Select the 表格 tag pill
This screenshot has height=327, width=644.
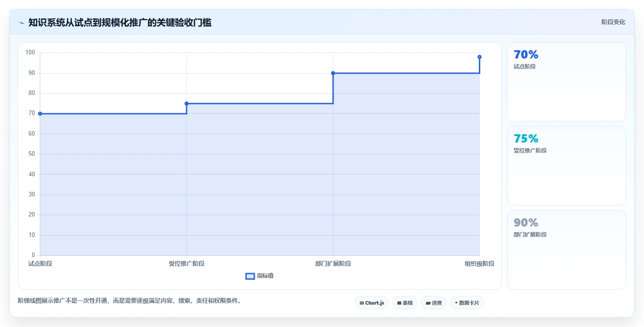[x=405, y=303]
